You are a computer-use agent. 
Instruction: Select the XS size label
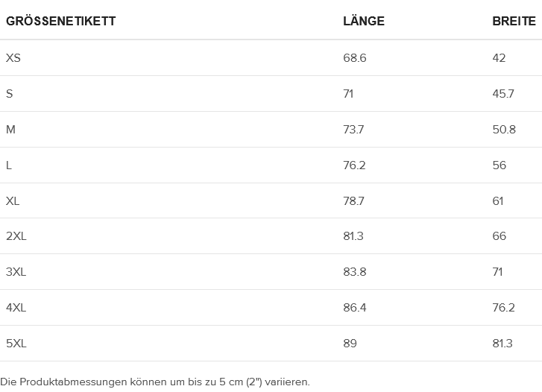[13, 58]
